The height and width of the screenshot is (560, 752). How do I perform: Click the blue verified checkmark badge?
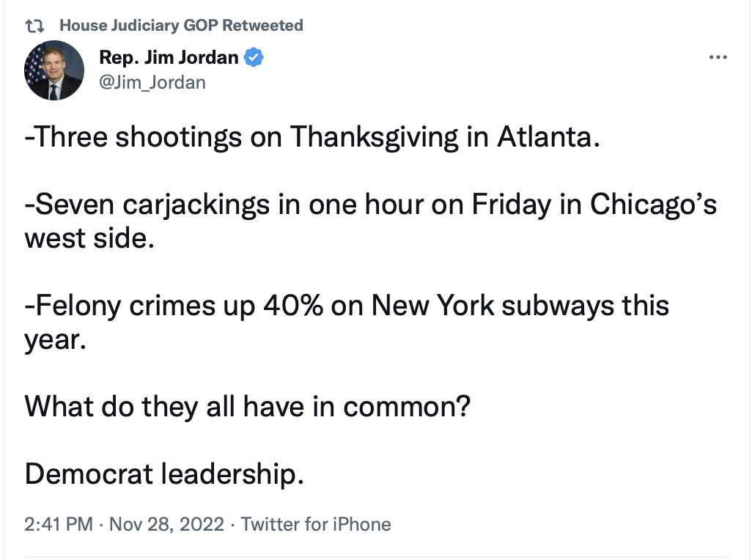[254, 58]
